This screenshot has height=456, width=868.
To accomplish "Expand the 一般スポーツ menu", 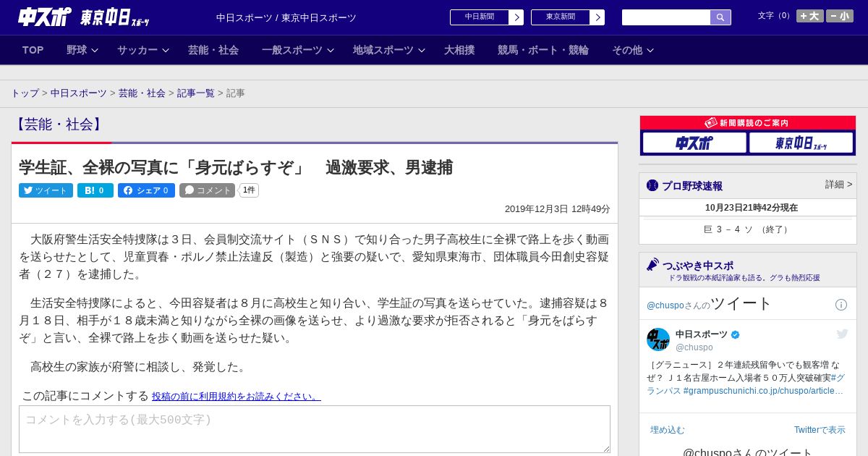I will pos(298,50).
